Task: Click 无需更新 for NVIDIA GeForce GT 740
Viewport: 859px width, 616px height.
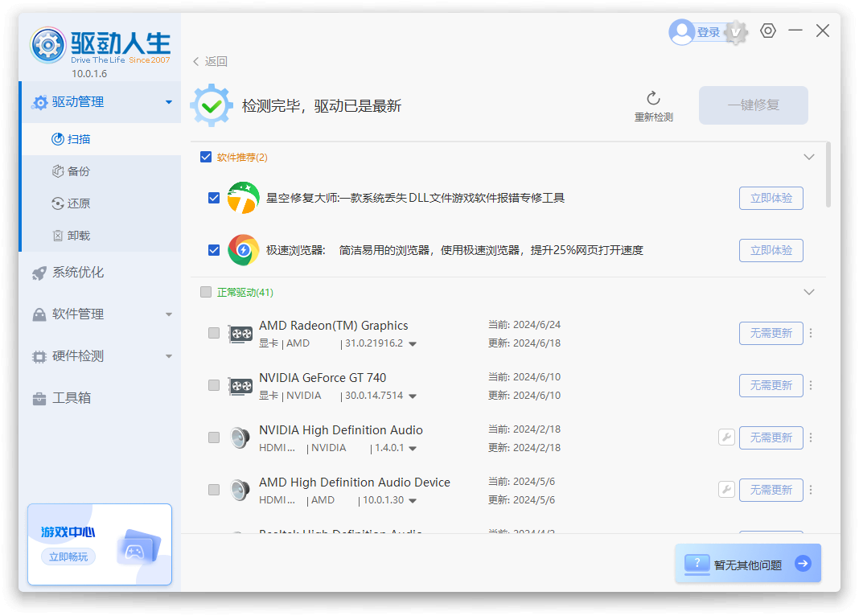Action: [x=771, y=385]
